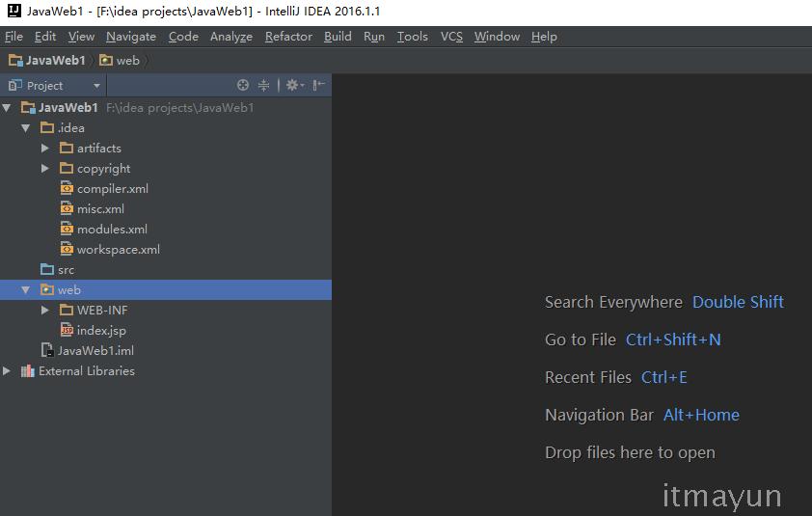
Task: Open the Analyze menu
Action: pos(230,37)
